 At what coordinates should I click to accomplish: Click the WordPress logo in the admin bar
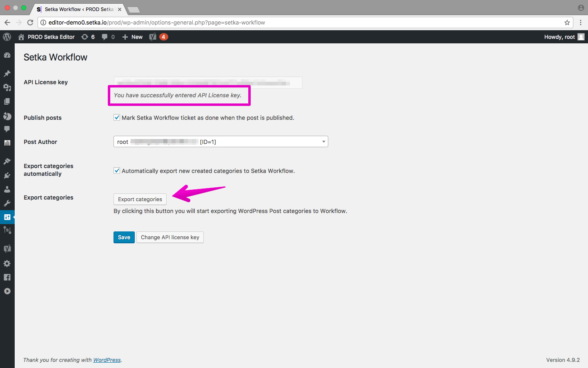pos(7,37)
